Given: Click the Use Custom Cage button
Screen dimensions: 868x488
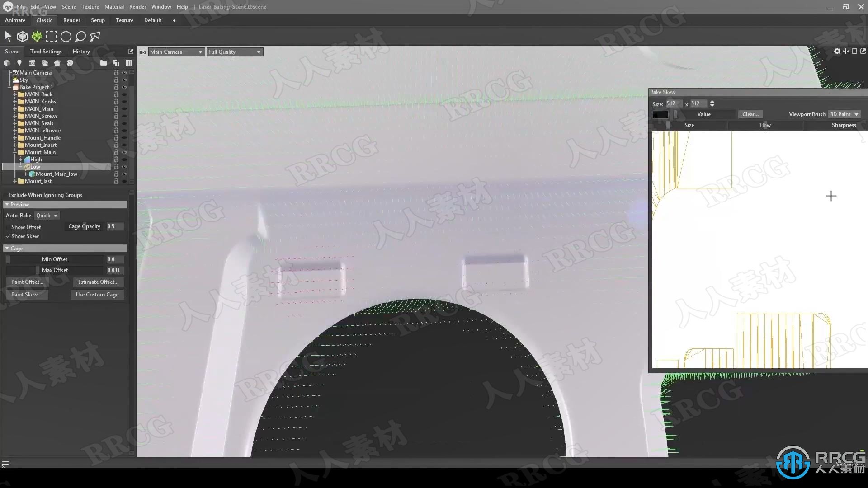Looking at the screenshot, I should click(x=97, y=295).
